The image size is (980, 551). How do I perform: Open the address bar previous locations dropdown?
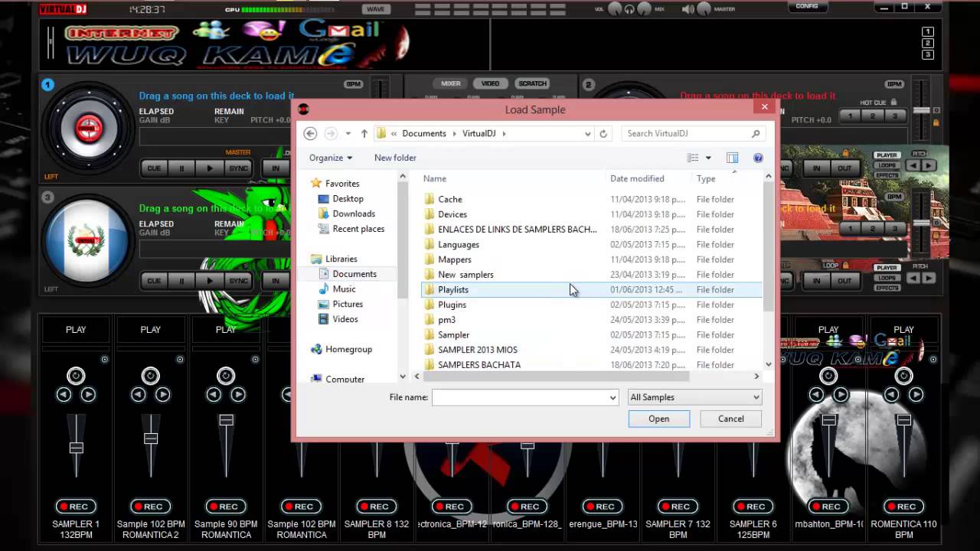[587, 133]
